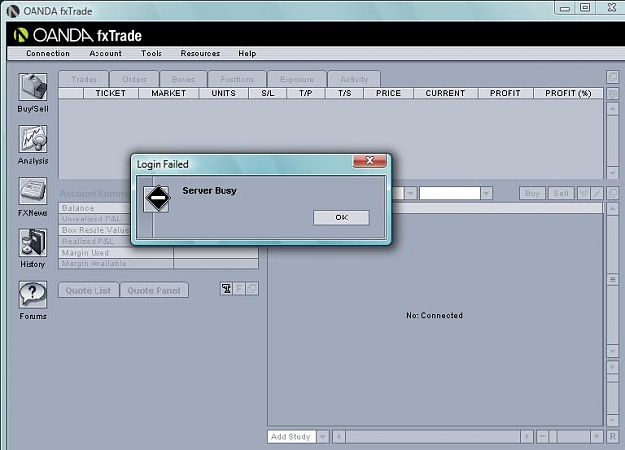Minimize the OANDA fxTrade window
The height and width of the screenshot is (450, 625).
(565, 8)
